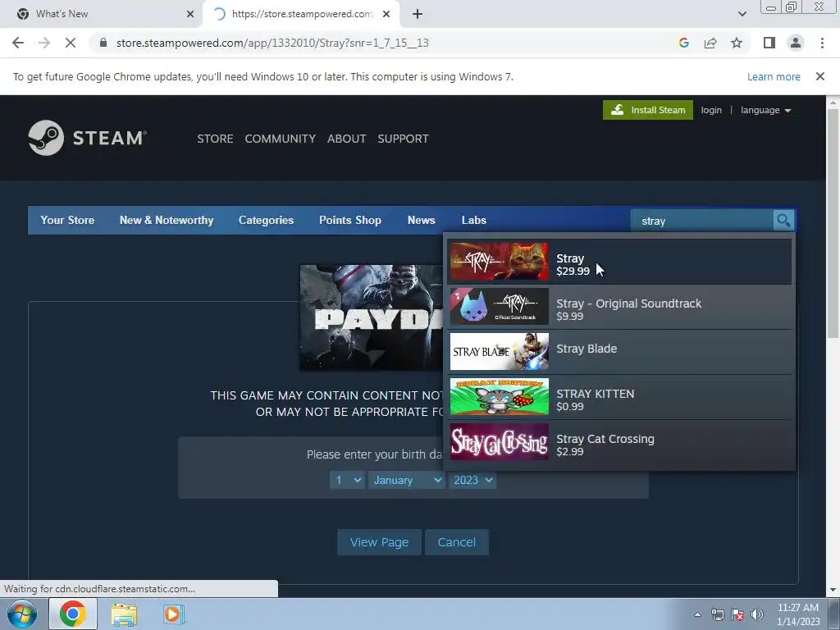Click the site lock icon in the address bar
This screenshot has width=840, height=630.
pyautogui.click(x=103, y=43)
